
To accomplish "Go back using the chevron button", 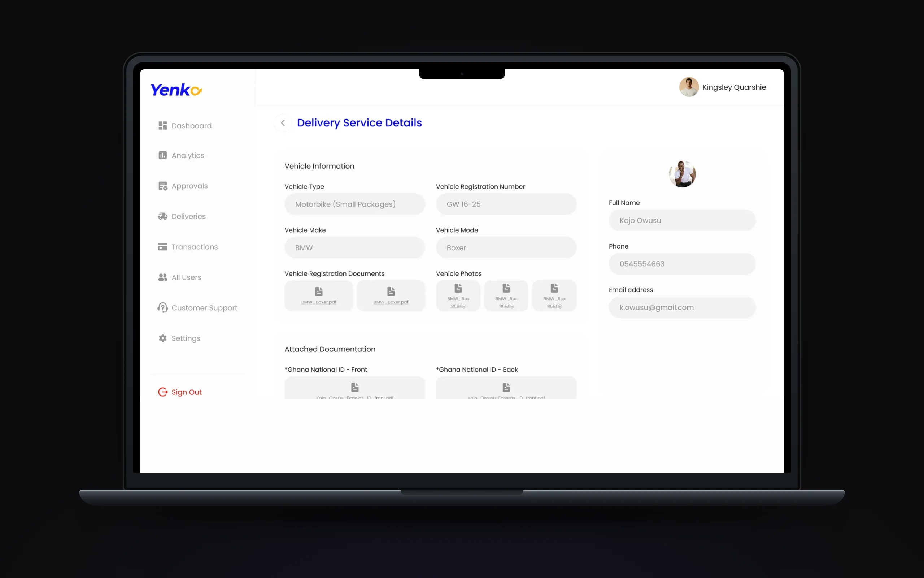I will (x=283, y=123).
